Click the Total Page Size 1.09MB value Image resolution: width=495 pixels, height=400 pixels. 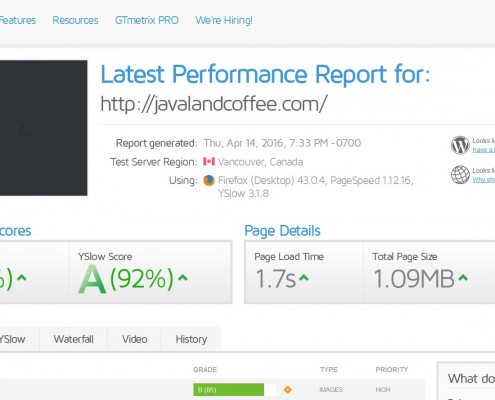tap(414, 279)
